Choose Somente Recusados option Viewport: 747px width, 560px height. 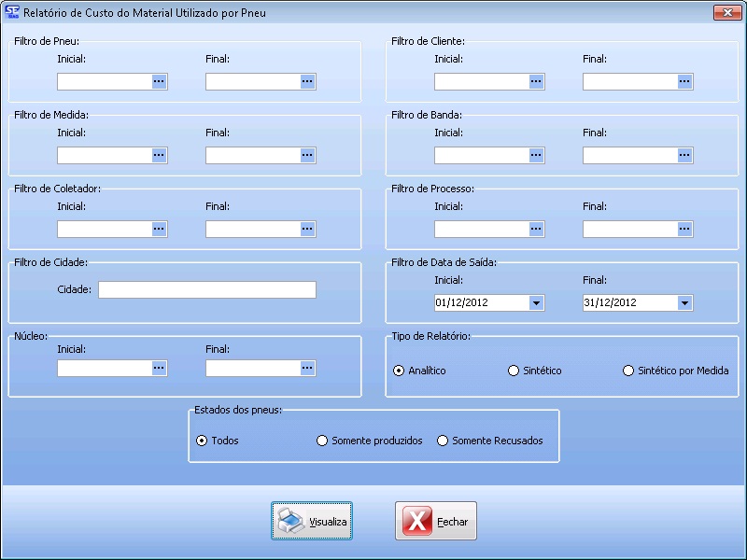click(444, 441)
